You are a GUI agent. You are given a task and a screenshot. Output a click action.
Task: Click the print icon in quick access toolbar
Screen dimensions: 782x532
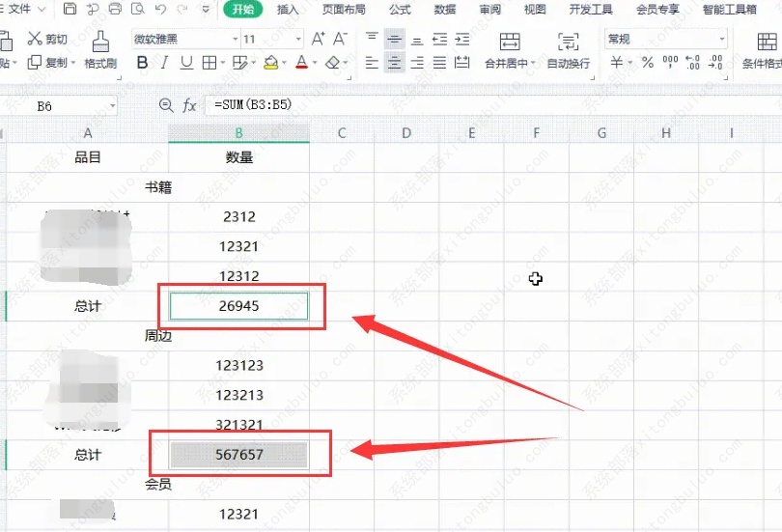pyautogui.click(x=115, y=10)
